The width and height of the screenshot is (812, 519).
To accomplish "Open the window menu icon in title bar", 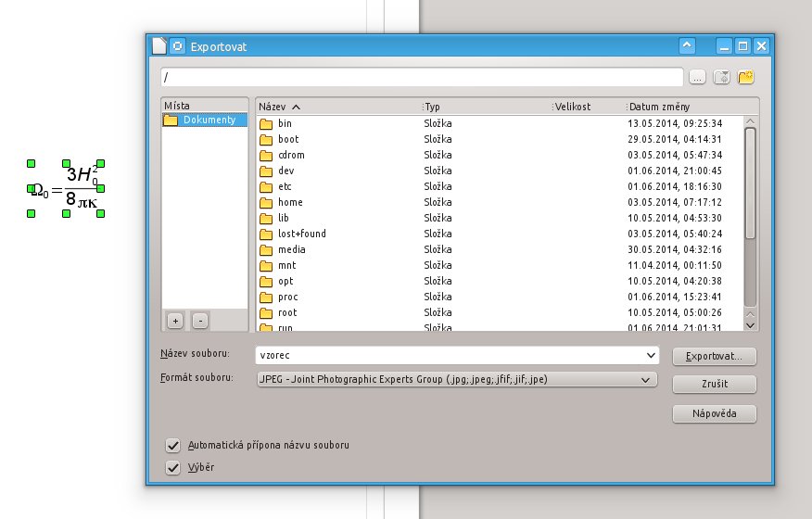I will [x=178, y=46].
